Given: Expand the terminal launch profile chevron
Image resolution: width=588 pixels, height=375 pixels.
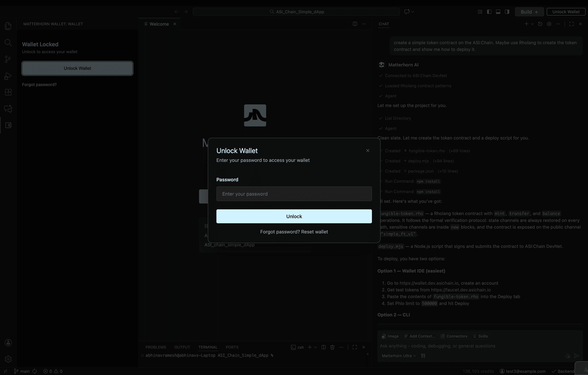Looking at the screenshot, I should point(316,347).
